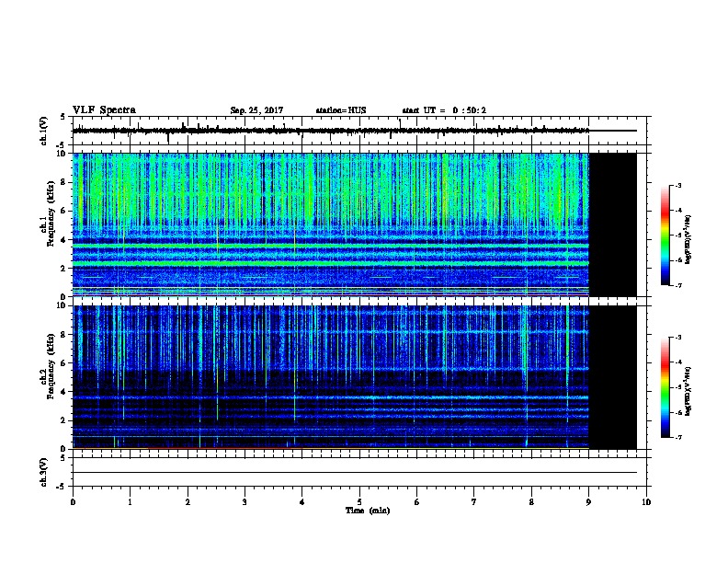
Task: Click the "-7" tick on ch.2 color bar
Action: [x=678, y=438]
